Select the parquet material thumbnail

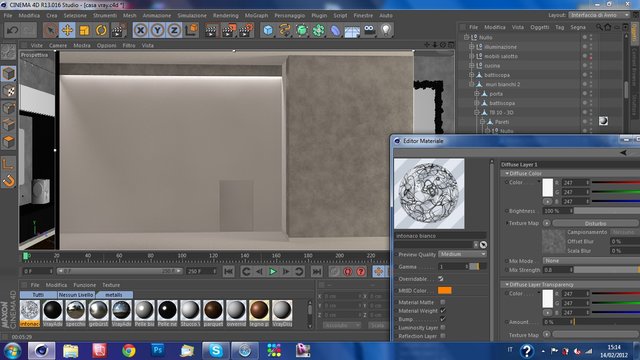point(213,313)
